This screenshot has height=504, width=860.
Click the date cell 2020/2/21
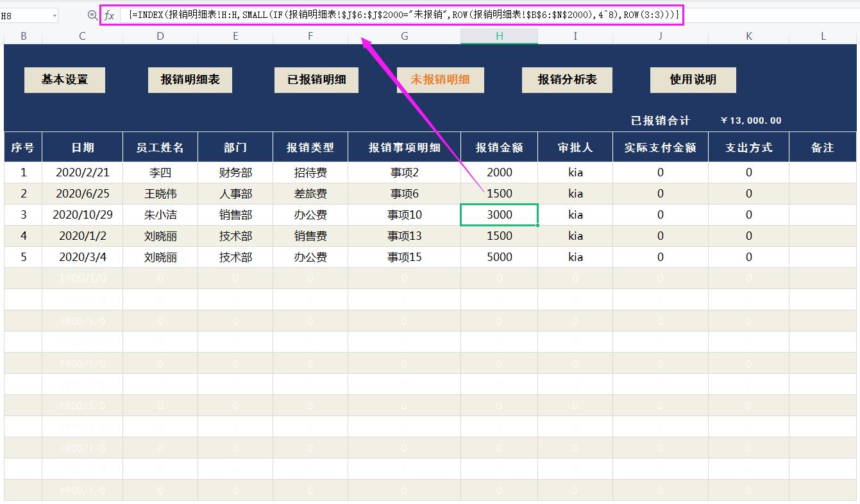point(82,172)
